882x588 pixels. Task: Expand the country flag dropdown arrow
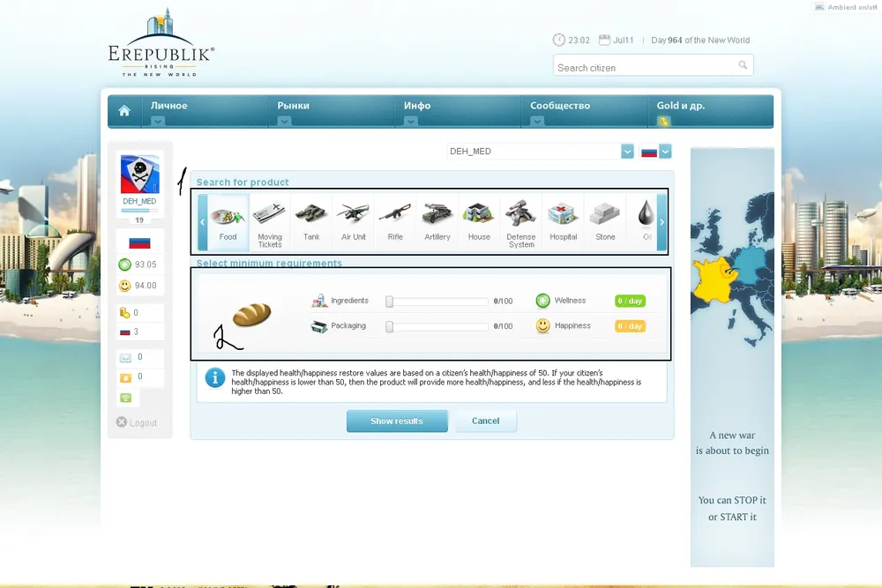(x=665, y=152)
